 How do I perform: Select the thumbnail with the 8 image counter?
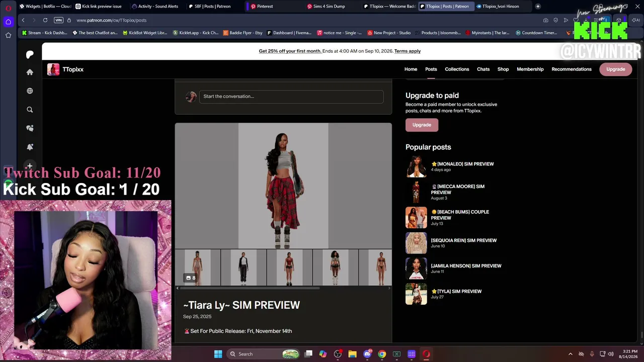[198, 267]
